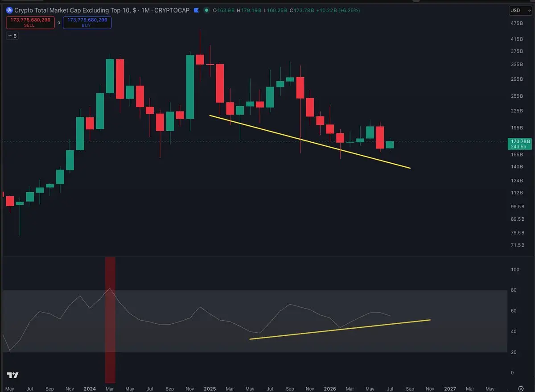Click the 255B price scale label

point(517,96)
